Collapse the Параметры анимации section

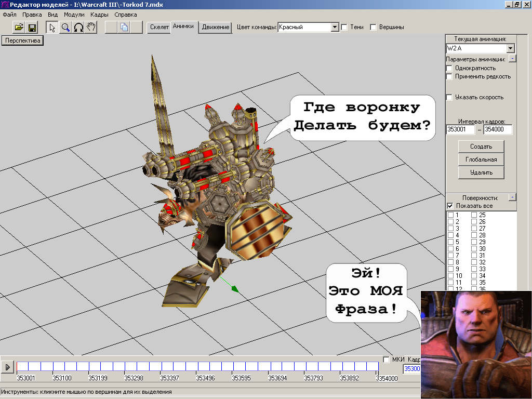512,59
